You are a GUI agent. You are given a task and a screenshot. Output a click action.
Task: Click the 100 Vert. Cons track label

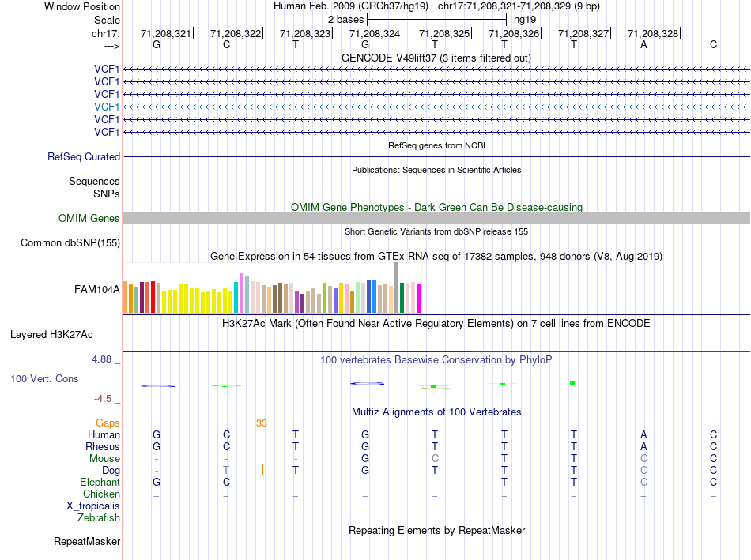pos(44,379)
